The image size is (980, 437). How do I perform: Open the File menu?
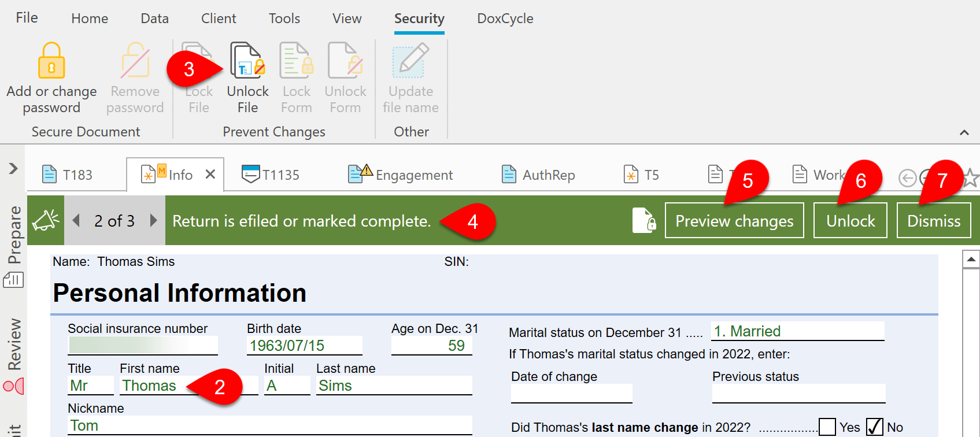(27, 18)
